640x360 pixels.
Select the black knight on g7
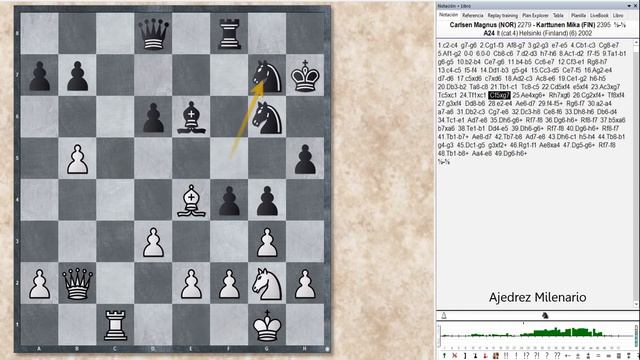point(267,76)
